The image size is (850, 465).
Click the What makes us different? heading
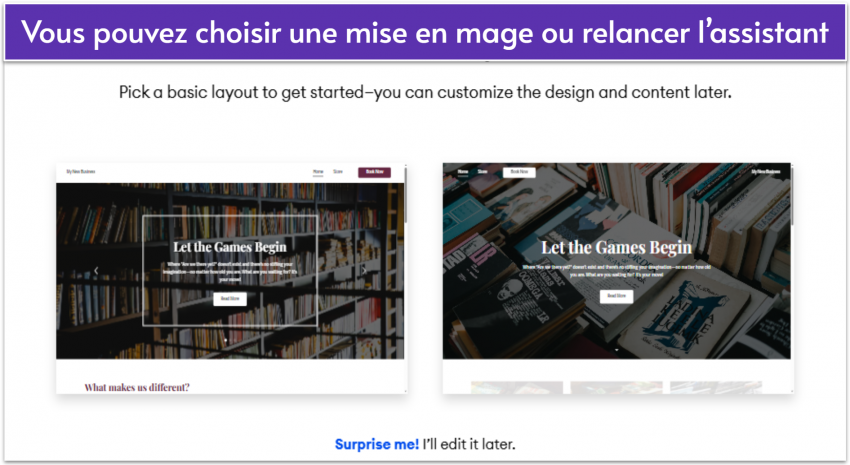coord(137,388)
